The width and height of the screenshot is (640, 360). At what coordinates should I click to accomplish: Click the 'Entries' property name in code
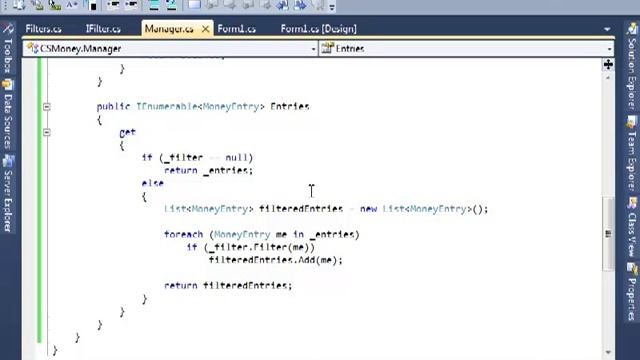point(290,107)
